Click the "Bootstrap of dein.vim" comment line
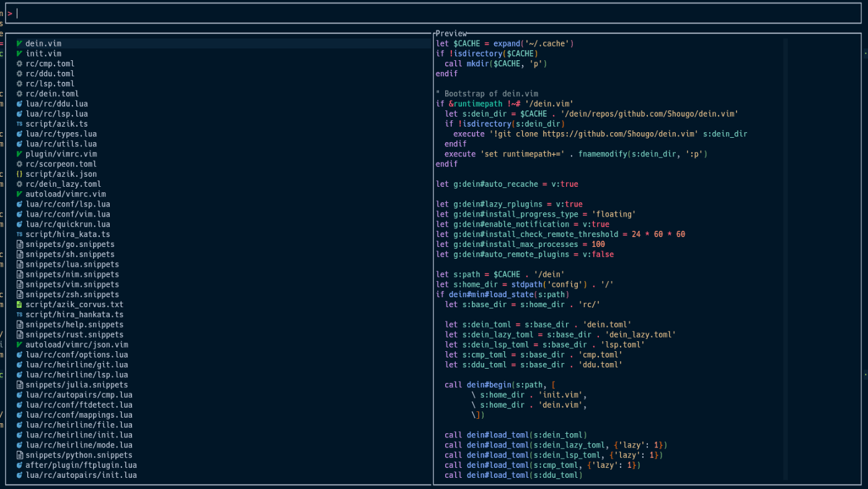The image size is (868, 489). (487, 94)
